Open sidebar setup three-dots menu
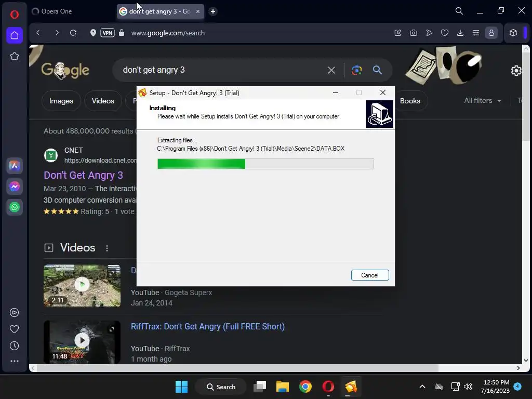This screenshot has height=399, width=532. (x=14, y=361)
